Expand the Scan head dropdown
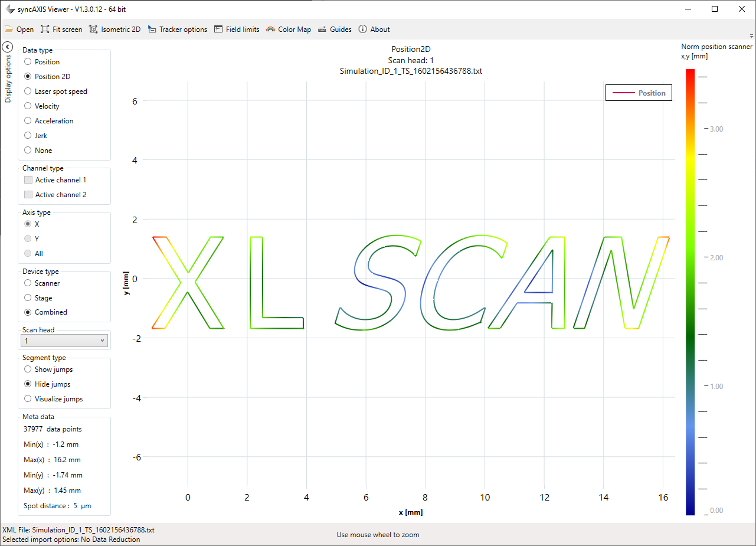This screenshot has height=546, width=756. 64,341
